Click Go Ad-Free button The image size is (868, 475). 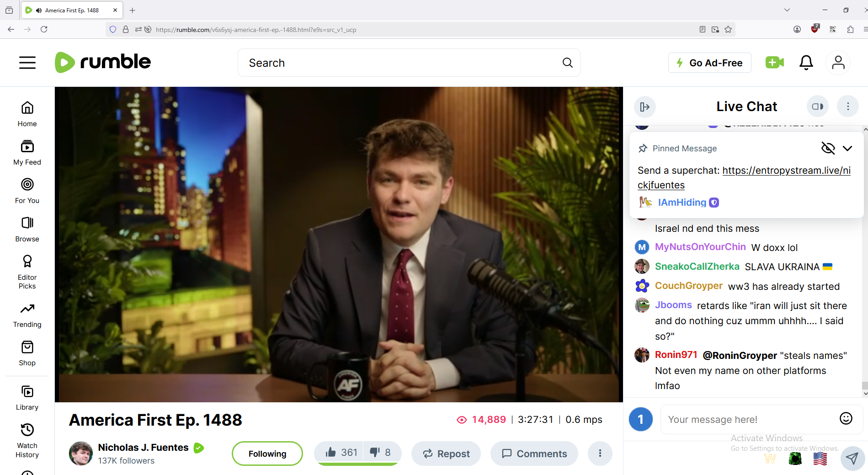click(709, 63)
